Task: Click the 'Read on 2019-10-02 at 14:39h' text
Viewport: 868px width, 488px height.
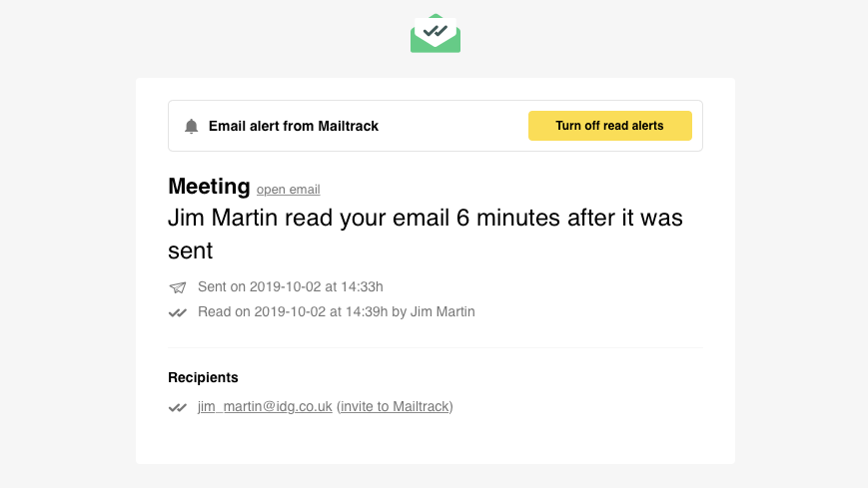Action: click(293, 311)
